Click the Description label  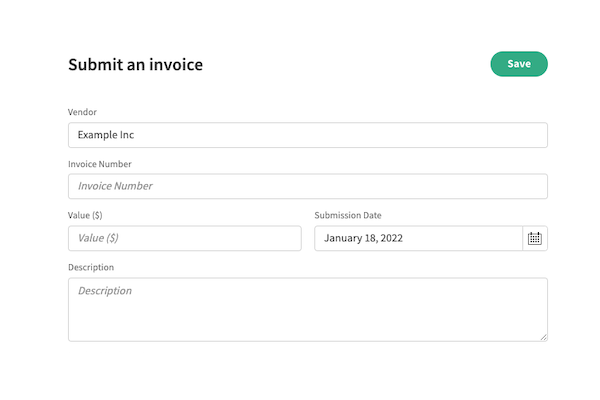pos(91,267)
